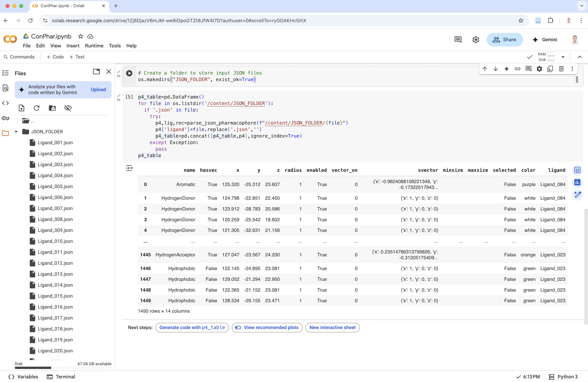Open Chrome extensions puzzle icon
Screen dimensions: 588x382
[x=550, y=21]
